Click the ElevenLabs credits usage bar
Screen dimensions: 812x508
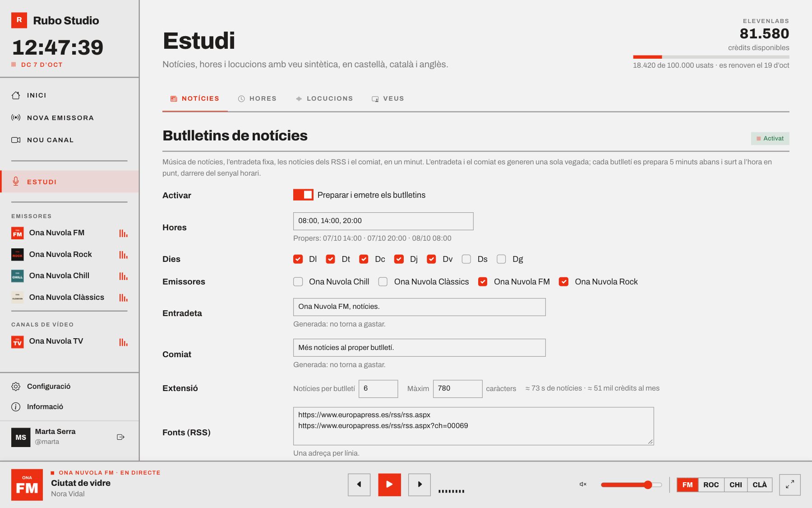(711, 57)
